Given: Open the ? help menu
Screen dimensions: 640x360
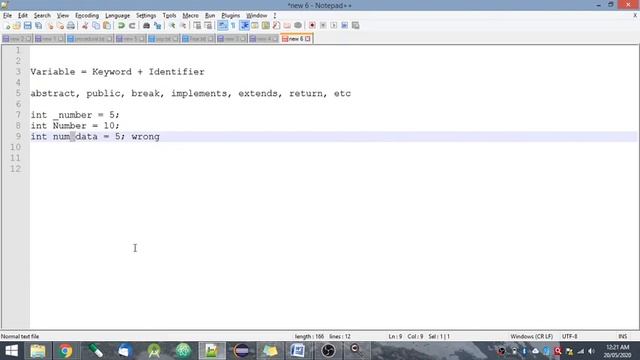Looking at the screenshot, I should 275,16.
